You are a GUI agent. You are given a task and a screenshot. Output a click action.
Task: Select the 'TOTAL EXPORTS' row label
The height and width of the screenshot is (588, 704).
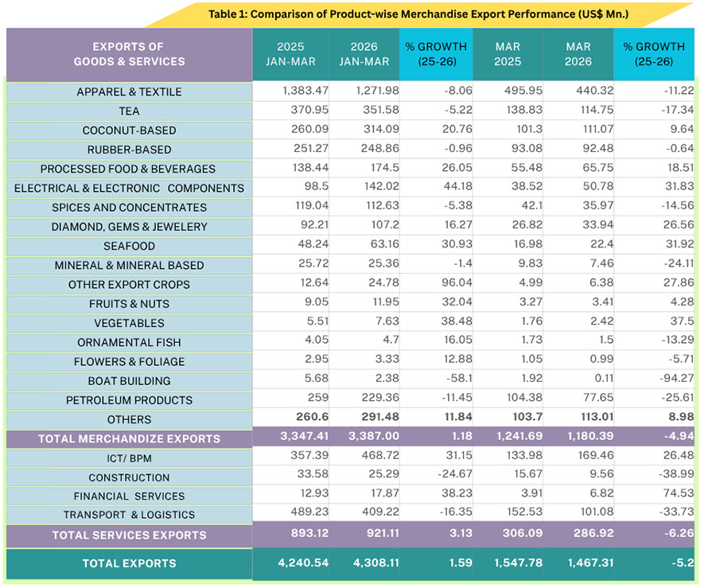129,563
